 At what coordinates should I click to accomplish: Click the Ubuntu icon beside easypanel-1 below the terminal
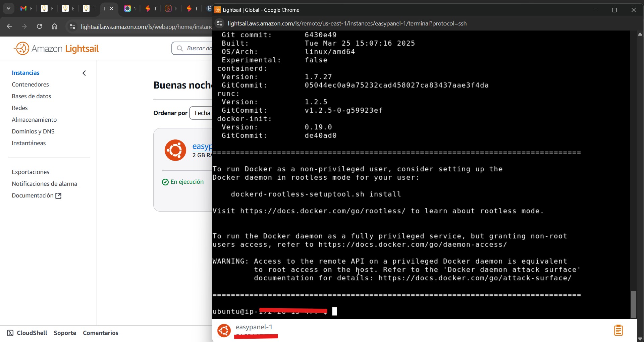(x=224, y=330)
